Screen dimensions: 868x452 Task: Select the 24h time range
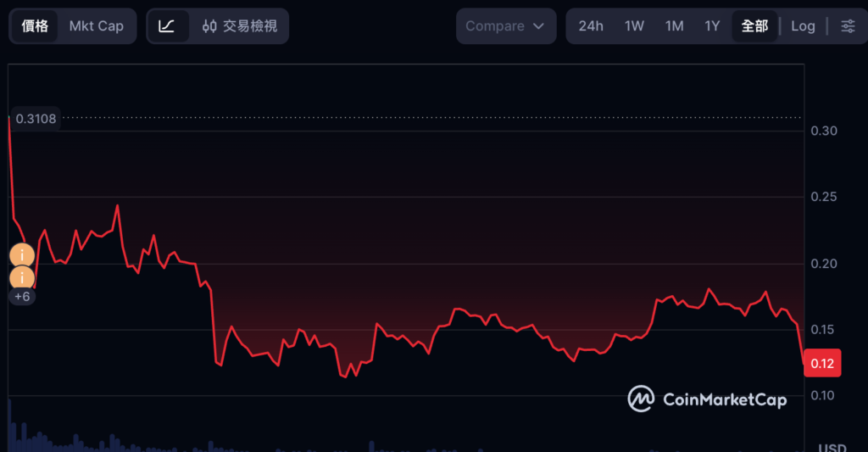pyautogui.click(x=591, y=26)
